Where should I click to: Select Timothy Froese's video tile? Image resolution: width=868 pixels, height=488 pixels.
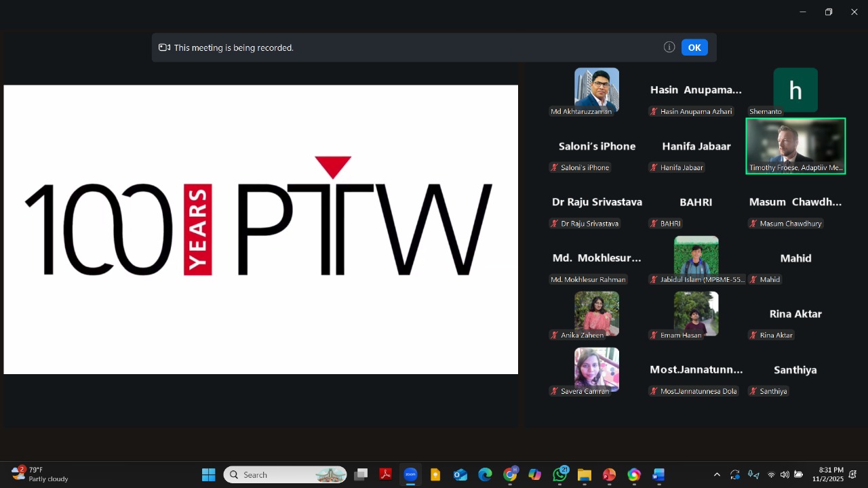(x=795, y=146)
